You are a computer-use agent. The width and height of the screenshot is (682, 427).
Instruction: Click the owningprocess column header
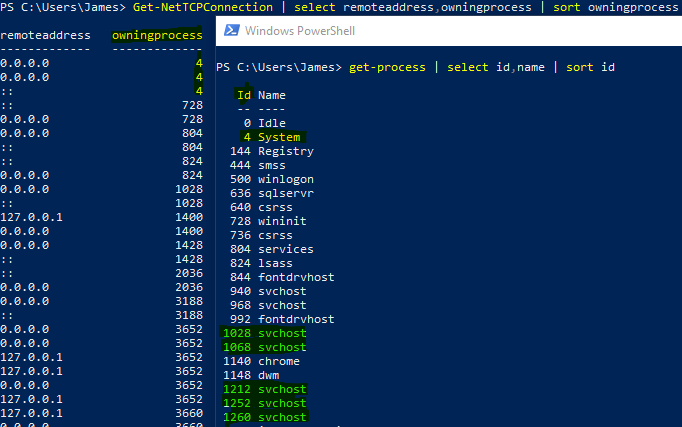point(157,35)
